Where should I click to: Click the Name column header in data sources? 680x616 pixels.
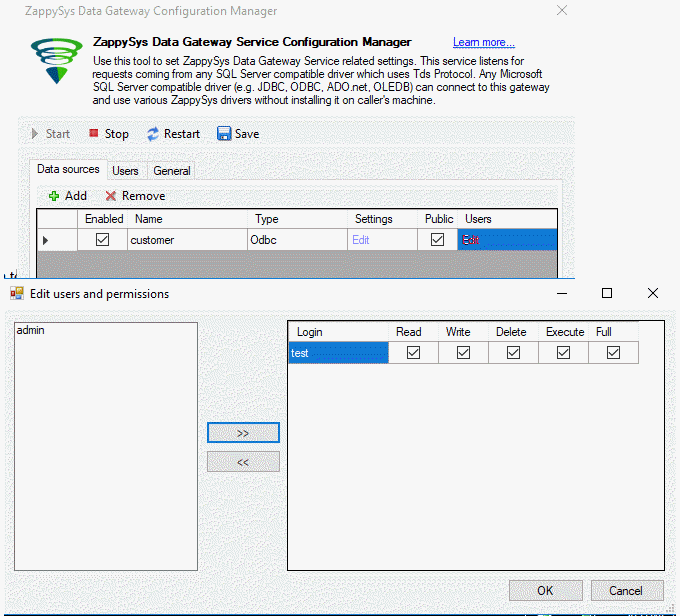click(187, 219)
